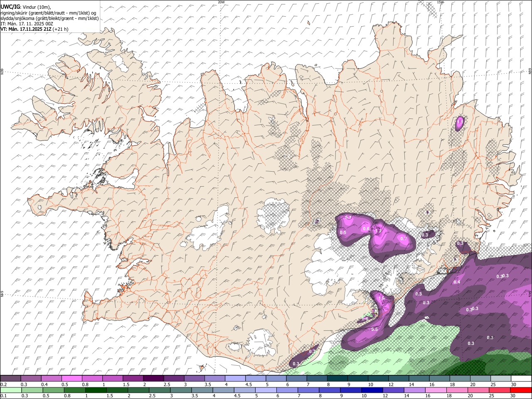This screenshot has width=532, height=399.
Task: Select the orchid 0.4 swatch in upper legend row
Action: [51, 379]
